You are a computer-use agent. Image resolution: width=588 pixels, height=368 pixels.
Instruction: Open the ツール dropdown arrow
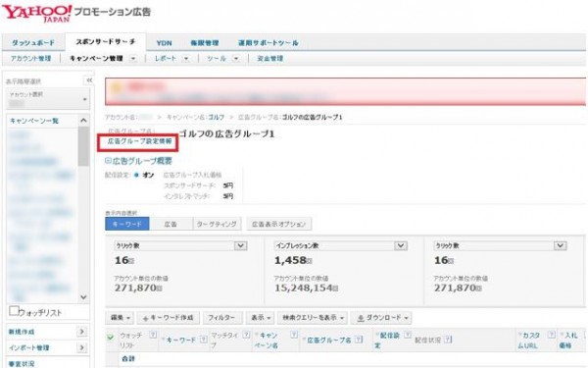pyautogui.click(x=236, y=59)
